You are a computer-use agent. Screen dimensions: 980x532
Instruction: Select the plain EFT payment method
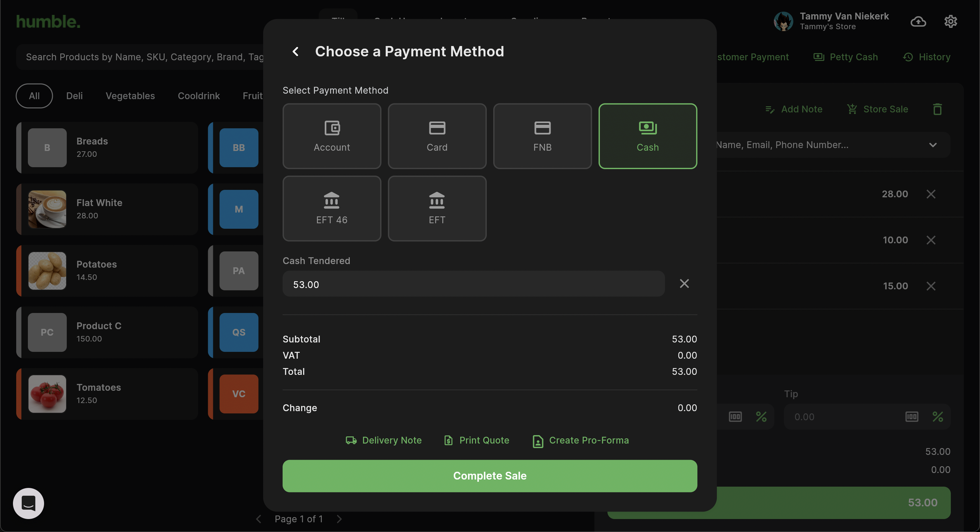[437, 208]
